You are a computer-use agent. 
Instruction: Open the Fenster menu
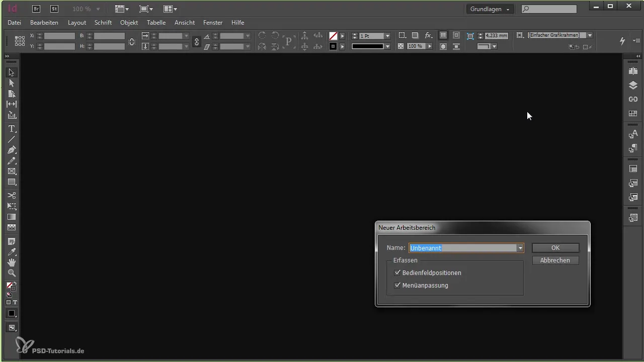coord(213,23)
